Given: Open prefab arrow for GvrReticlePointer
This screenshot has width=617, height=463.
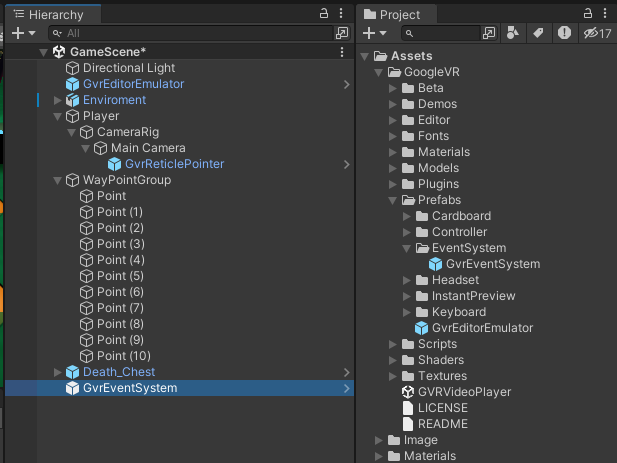Looking at the screenshot, I should point(346,164).
